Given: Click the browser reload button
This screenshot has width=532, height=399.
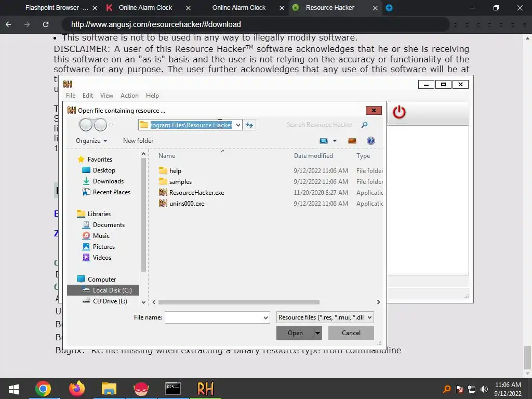Looking at the screenshot, I should (x=46, y=24).
